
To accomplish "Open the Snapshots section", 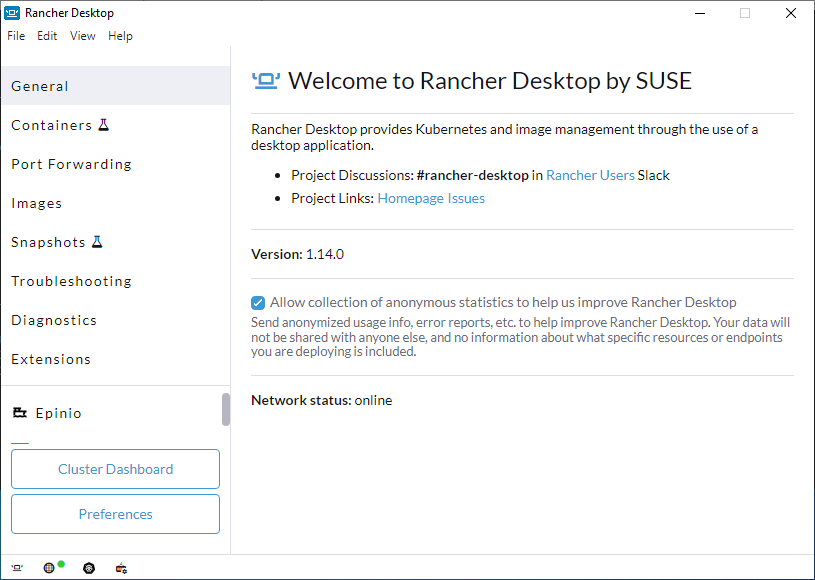I will [x=115, y=242].
